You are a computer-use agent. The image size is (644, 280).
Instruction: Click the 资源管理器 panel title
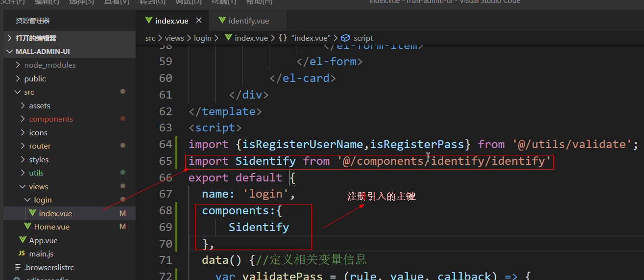pyautogui.click(x=33, y=21)
